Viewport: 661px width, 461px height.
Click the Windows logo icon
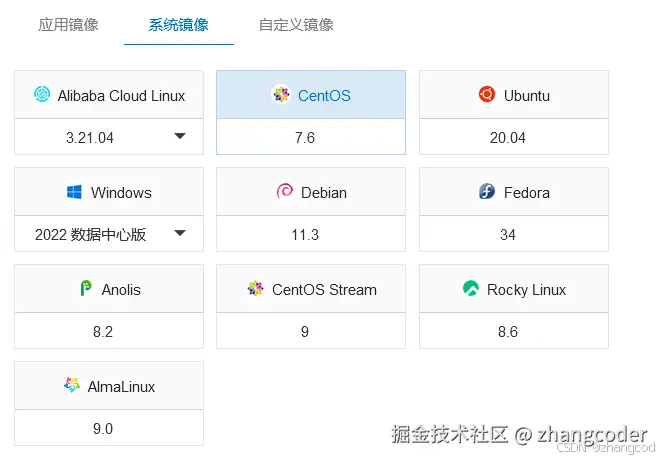74,192
